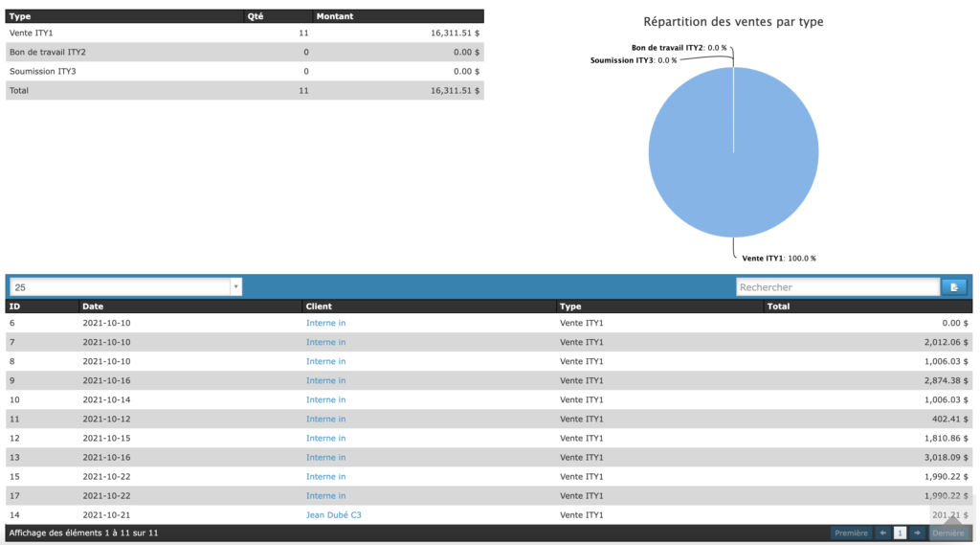
Task: Click the dropdown arrow of page-size selector
Action: click(235, 287)
